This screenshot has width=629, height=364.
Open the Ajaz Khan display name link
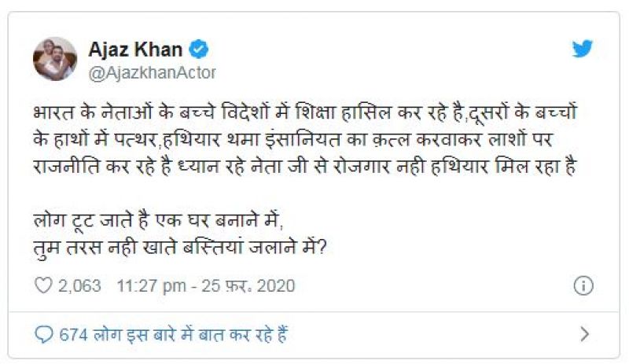point(136,50)
